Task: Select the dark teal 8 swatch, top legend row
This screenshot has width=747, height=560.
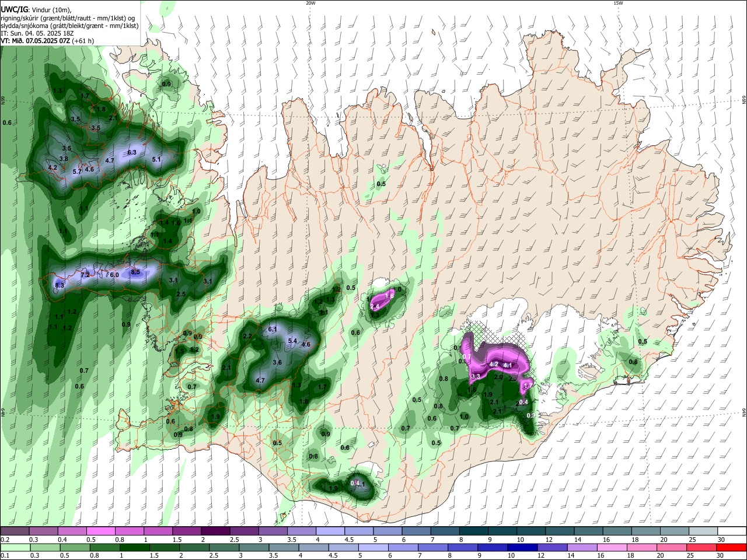Action: 473,531
